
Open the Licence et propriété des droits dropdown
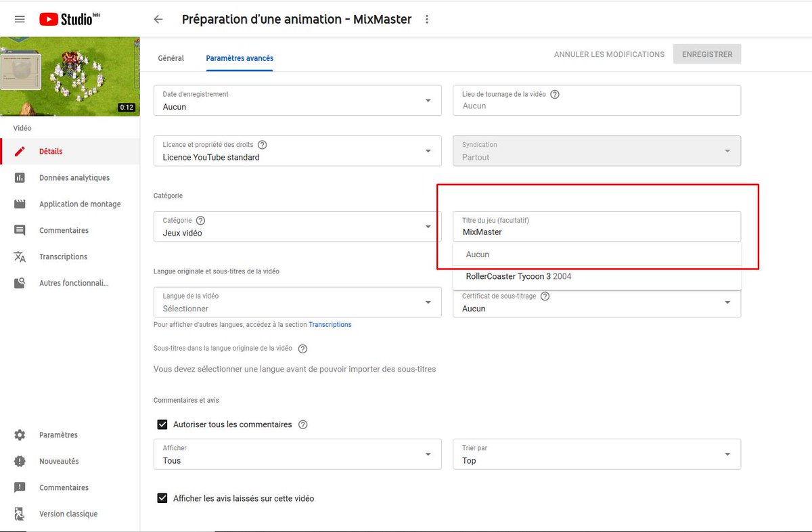pyautogui.click(x=298, y=151)
